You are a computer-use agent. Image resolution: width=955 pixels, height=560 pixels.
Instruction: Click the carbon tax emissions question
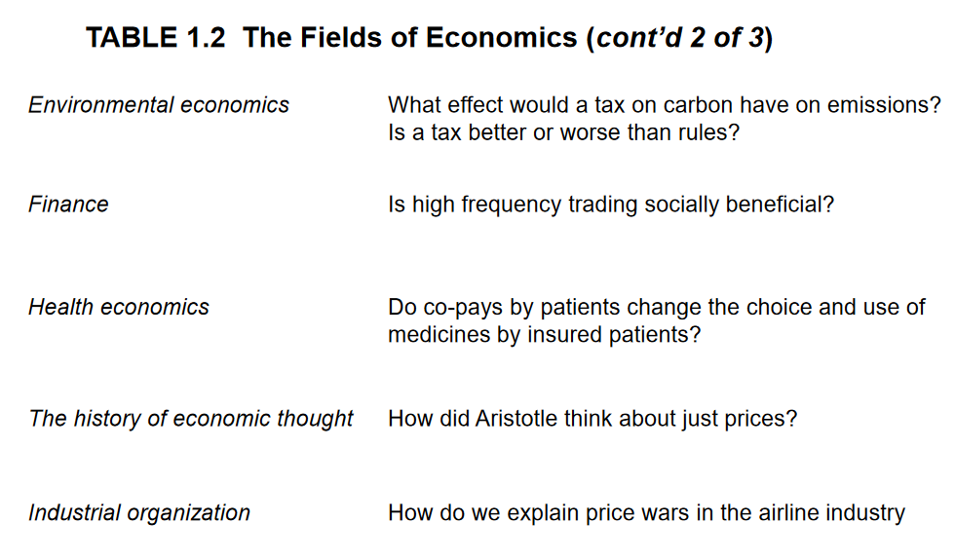pos(665,105)
